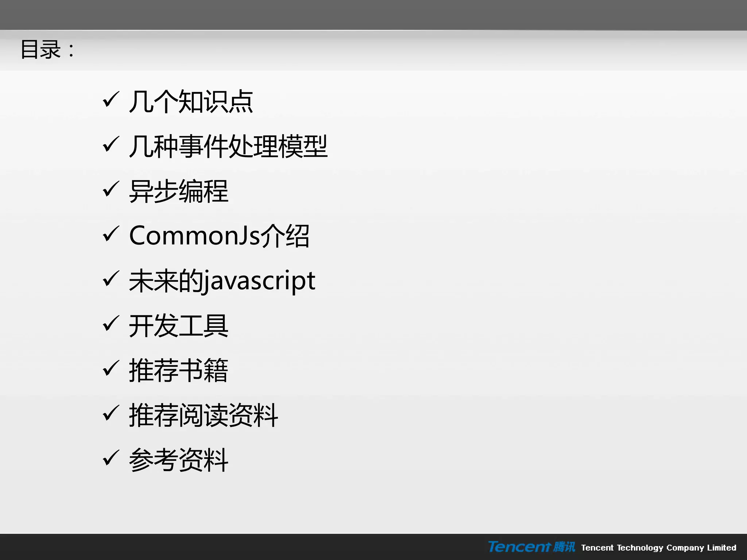The image size is (747, 560).
Task: Select the 几种事件处理模型 list item
Action: click(228, 146)
